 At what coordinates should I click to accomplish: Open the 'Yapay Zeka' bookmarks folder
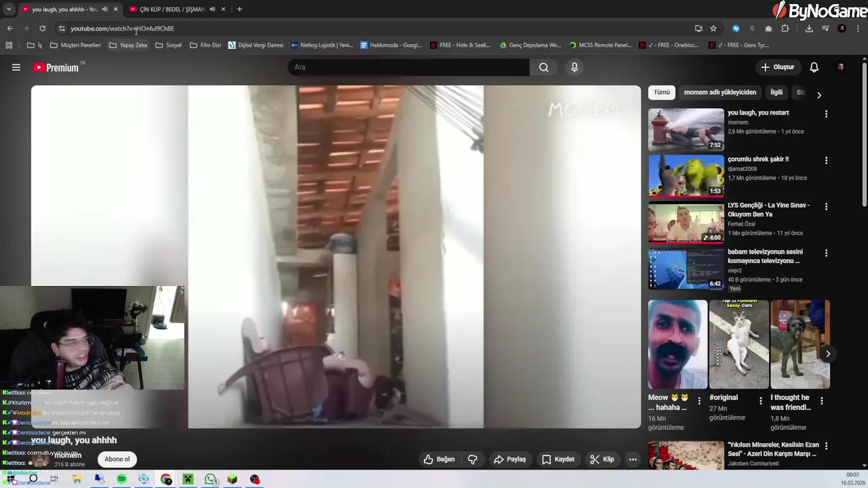pyautogui.click(x=127, y=45)
